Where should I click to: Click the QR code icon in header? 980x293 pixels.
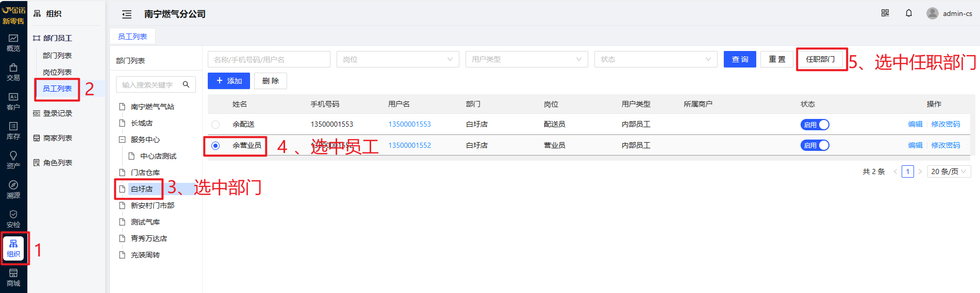885,13
